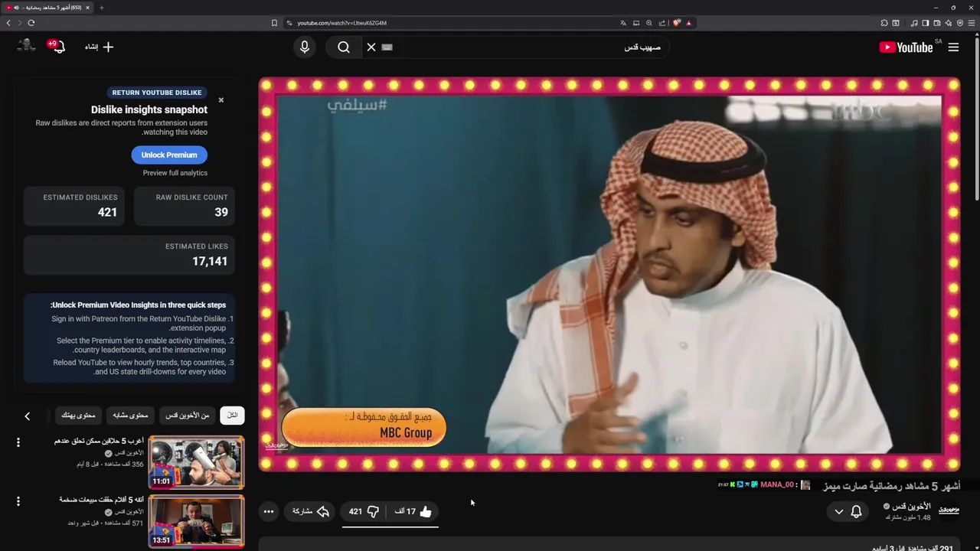
Task: Click browser share icon in address bar
Action: (x=662, y=23)
